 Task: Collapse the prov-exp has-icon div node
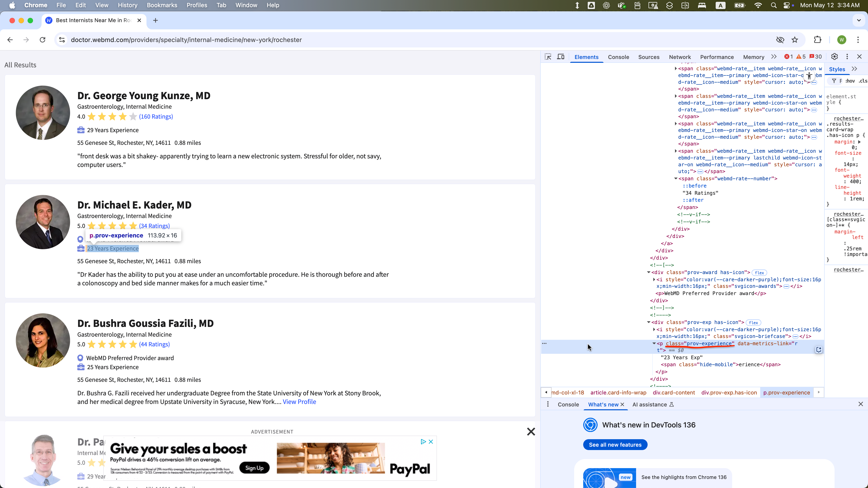649,322
